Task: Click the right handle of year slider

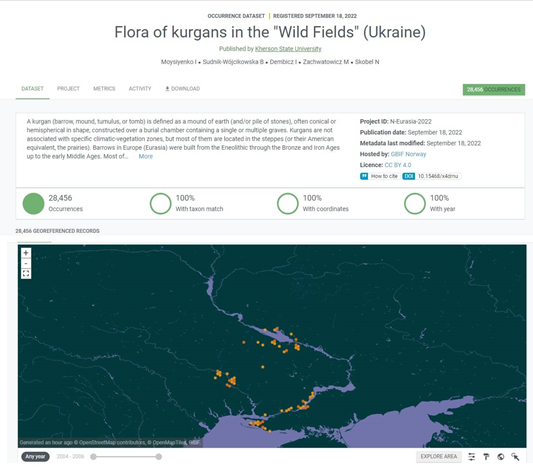Action: [x=158, y=457]
